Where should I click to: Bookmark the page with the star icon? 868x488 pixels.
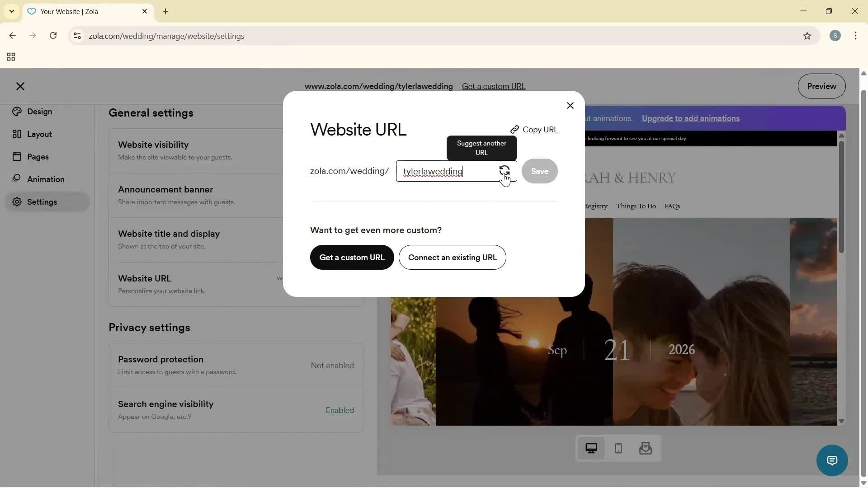(x=808, y=36)
